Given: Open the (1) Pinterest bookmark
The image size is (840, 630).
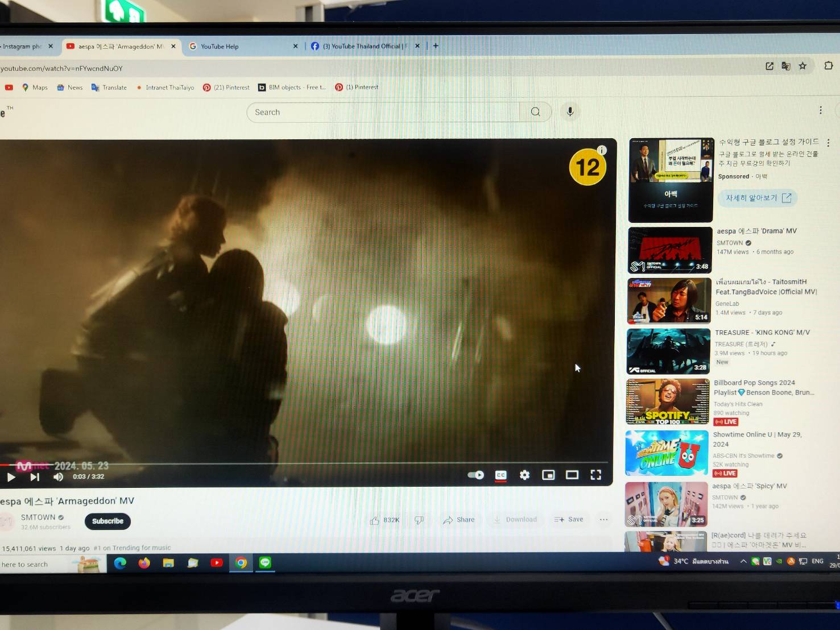Looking at the screenshot, I should [x=357, y=88].
